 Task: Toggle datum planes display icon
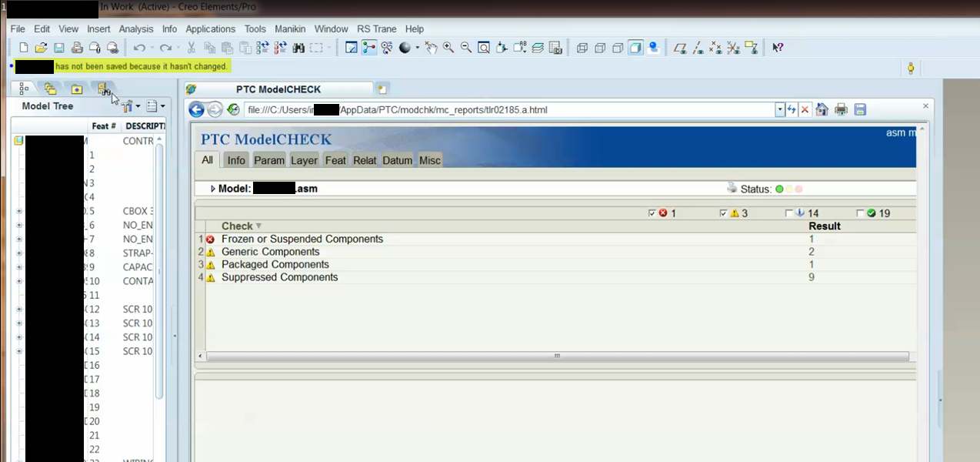[680, 48]
